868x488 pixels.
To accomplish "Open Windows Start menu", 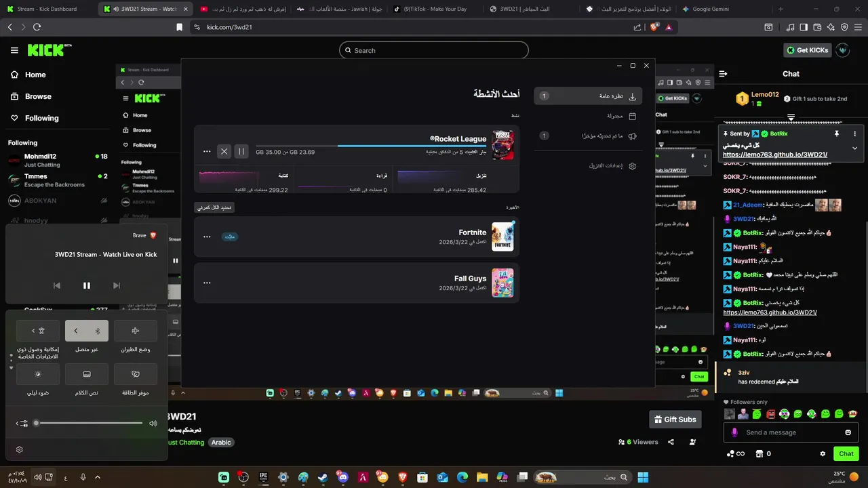I will pos(643,477).
